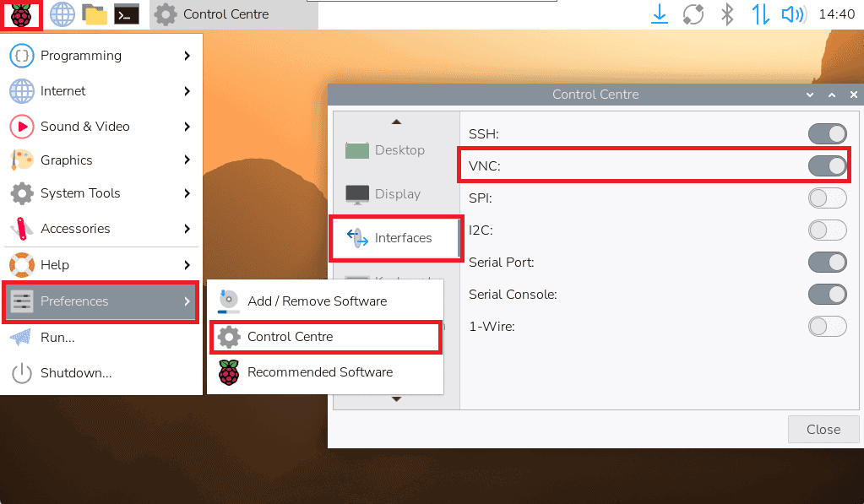Image resolution: width=864 pixels, height=504 pixels.
Task: Enable the SPI interface toggle
Action: pos(827,198)
